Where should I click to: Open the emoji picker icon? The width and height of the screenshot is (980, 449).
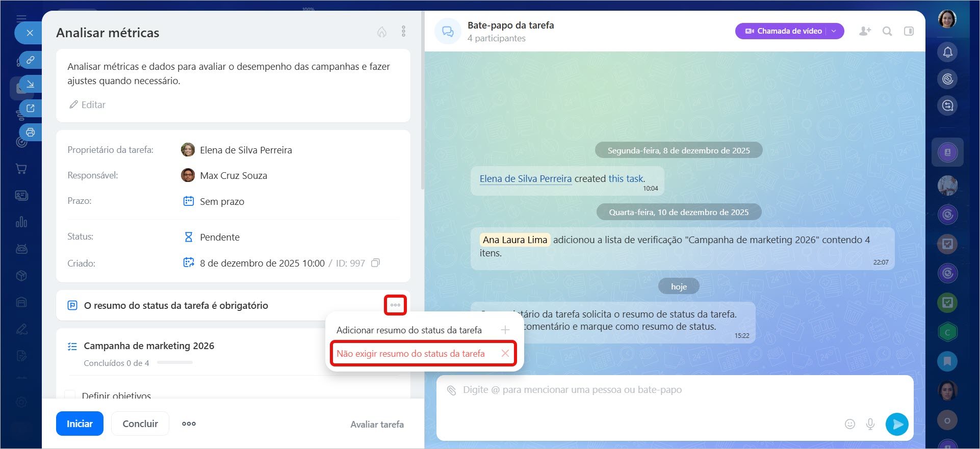[x=849, y=424]
